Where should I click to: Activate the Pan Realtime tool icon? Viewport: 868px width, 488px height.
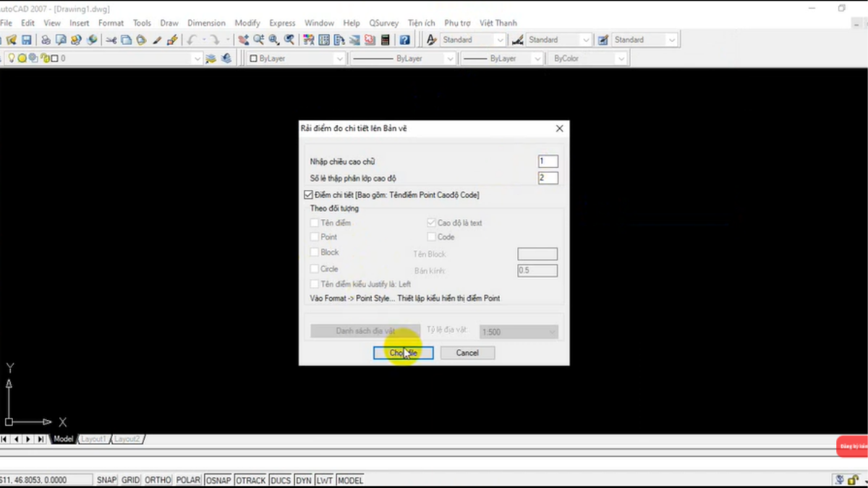pos(243,40)
